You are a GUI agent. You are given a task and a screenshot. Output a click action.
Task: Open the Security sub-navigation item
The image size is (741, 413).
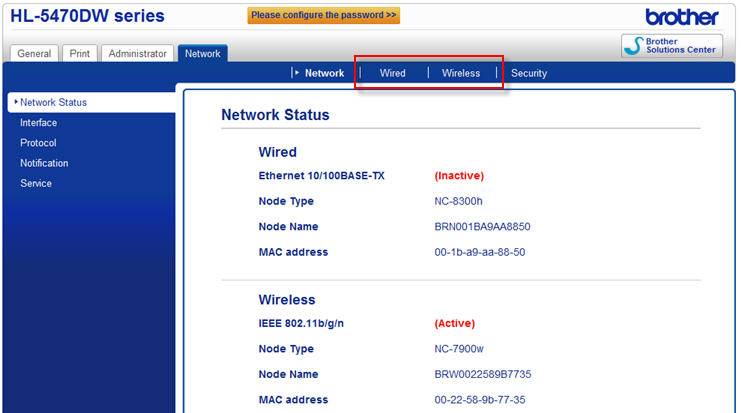coord(529,73)
